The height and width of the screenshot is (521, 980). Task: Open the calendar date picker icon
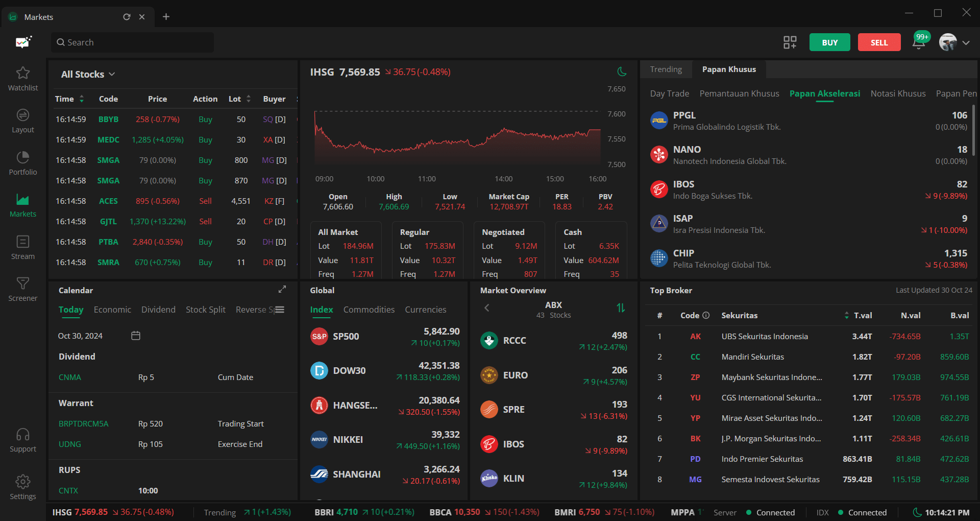(136, 336)
